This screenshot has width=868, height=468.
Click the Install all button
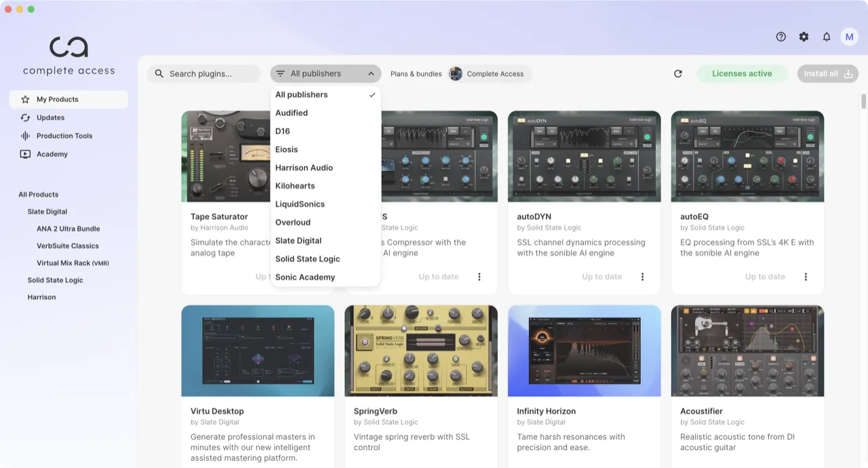tap(827, 74)
